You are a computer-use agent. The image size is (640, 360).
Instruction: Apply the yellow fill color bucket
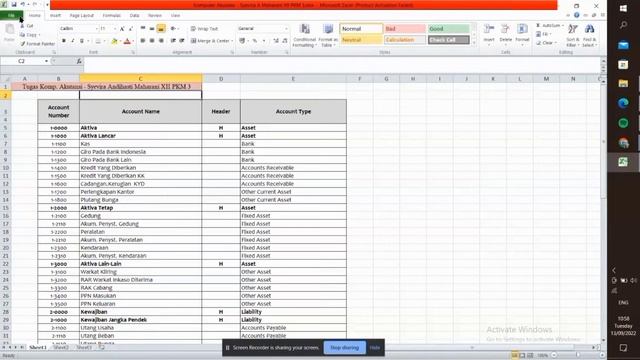[114, 41]
